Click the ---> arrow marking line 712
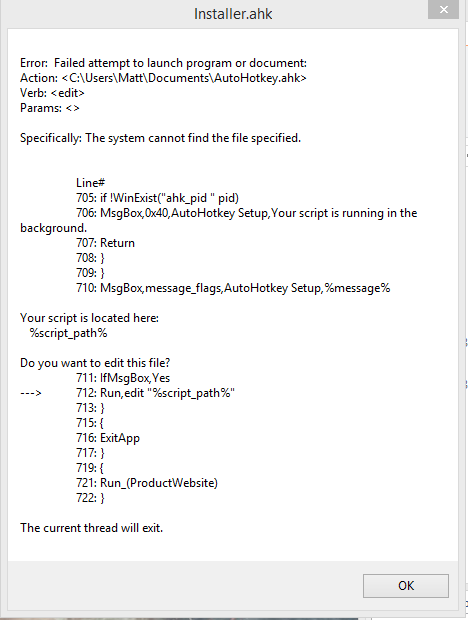 [31, 393]
